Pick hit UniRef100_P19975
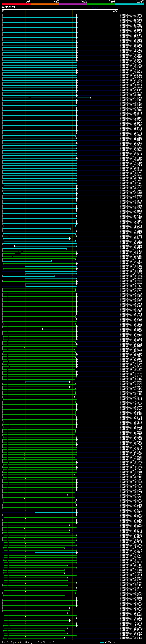Image resolution: width=146 pixels, height=644 pixels. (x=131, y=198)
